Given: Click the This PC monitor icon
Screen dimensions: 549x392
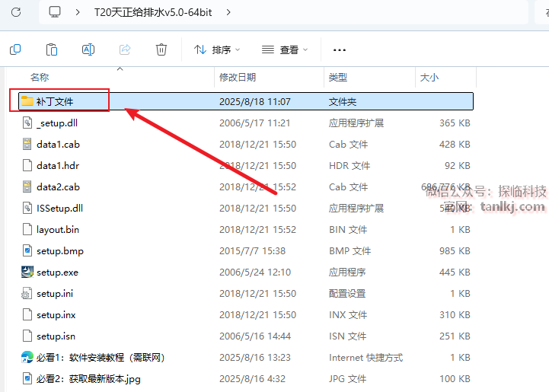Looking at the screenshot, I should [55, 12].
